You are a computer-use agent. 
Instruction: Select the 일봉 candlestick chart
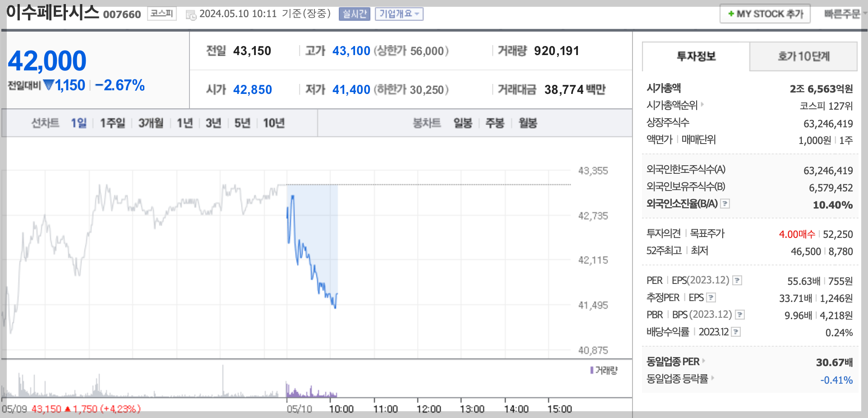[x=463, y=123]
